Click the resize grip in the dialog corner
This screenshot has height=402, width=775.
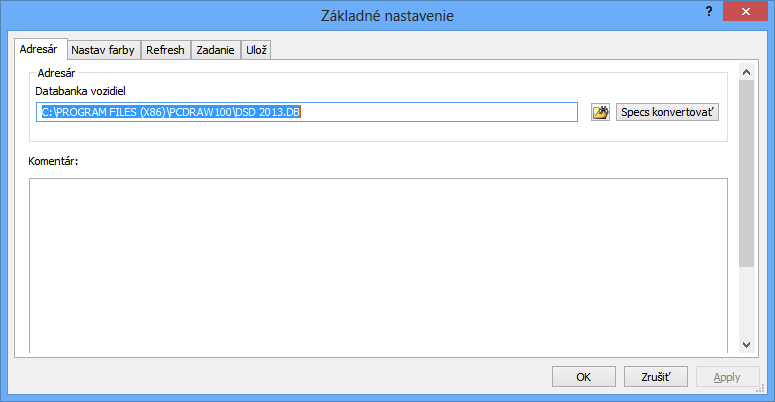(x=761, y=389)
